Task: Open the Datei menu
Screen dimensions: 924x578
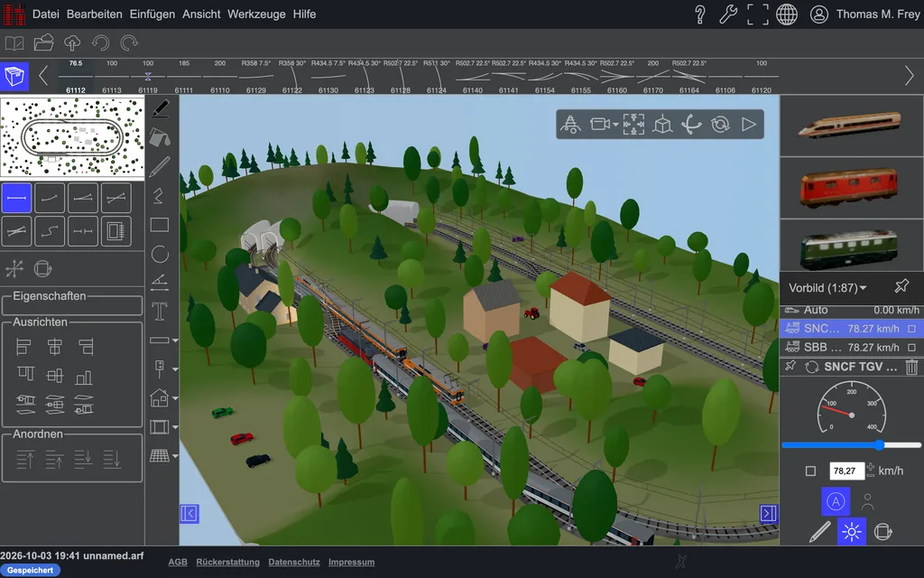Action: coord(45,14)
